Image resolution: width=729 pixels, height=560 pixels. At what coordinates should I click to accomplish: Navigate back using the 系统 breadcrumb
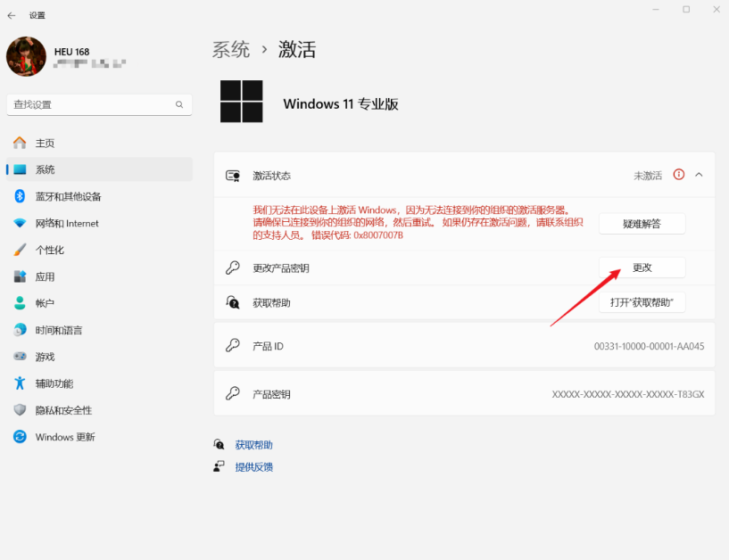point(230,49)
